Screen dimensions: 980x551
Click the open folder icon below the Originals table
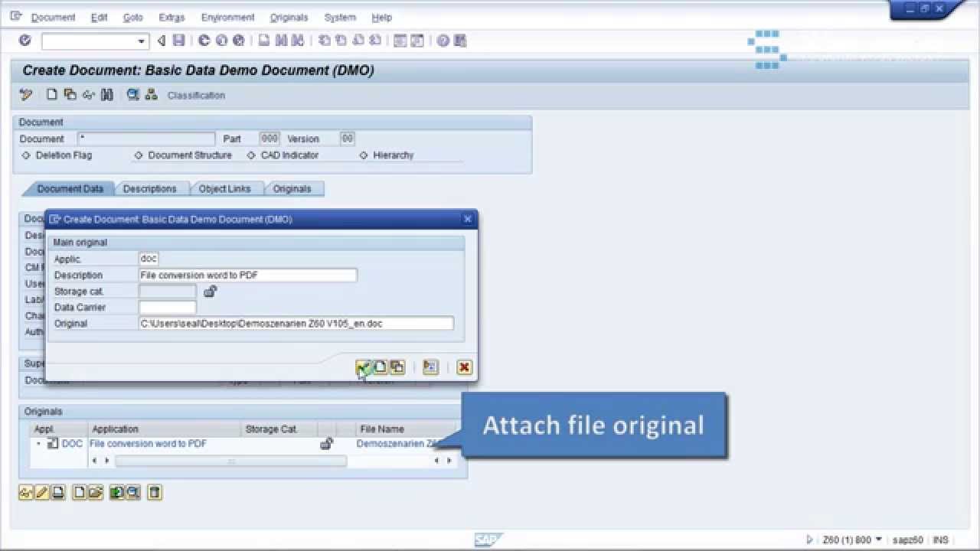tap(95, 492)
